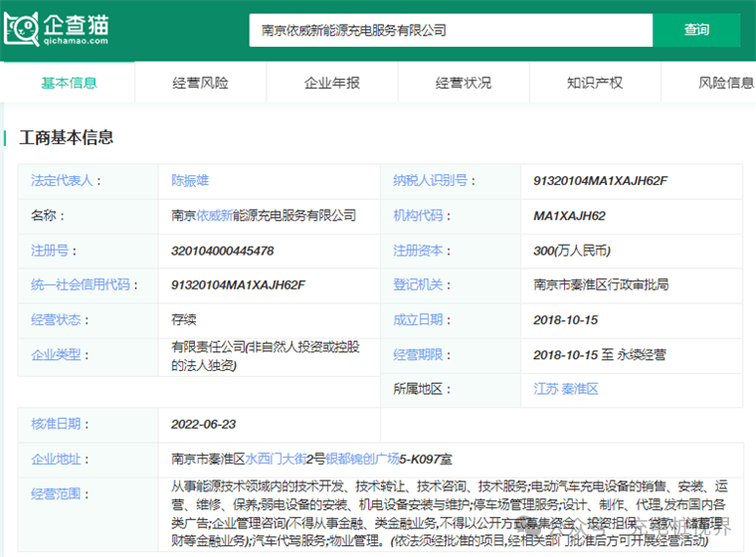Switch to the 基本信息 tab

coord(69,83)
